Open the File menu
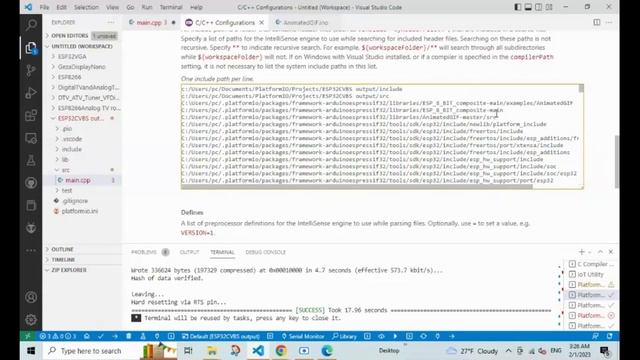This screenshot has width=640, height=360. (44, 7)
